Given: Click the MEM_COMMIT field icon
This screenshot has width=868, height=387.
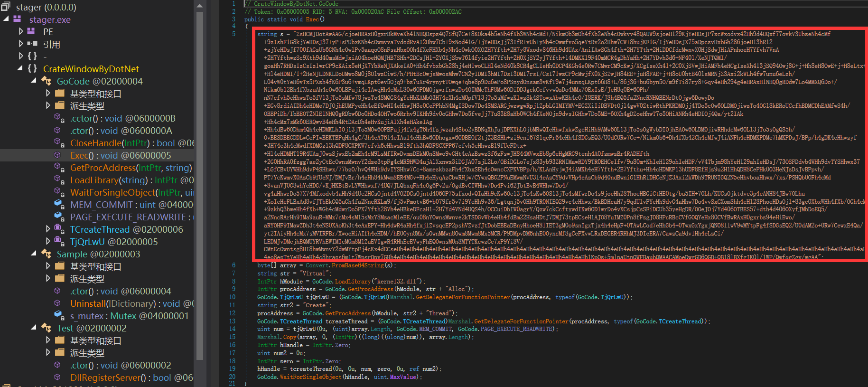Looking at the screenshot, I should [x=59, y=204].
